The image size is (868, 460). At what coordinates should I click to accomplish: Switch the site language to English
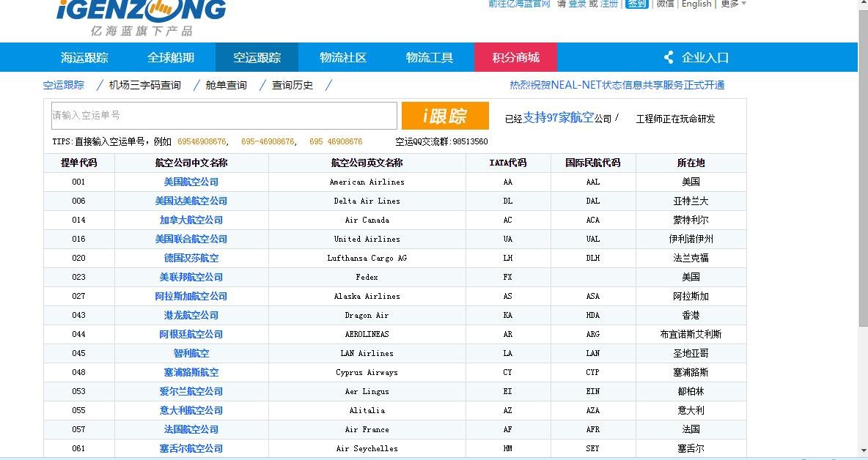pyautogui.click(x=696, y=4)
